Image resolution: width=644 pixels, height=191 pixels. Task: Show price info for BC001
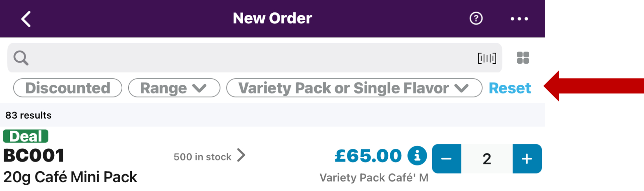417,155
